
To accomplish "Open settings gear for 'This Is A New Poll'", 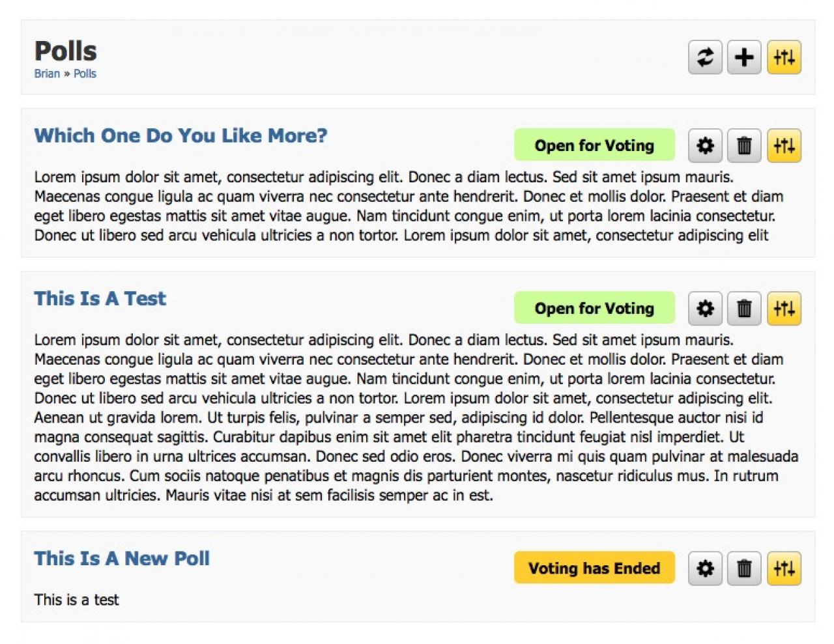I will pyautogui.click(x=705, y=568).
